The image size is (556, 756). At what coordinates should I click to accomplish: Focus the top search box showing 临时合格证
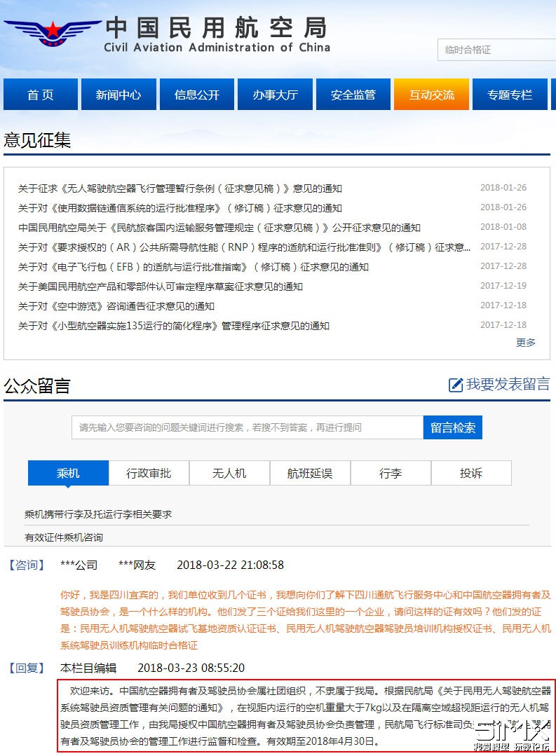coord(497,50)
